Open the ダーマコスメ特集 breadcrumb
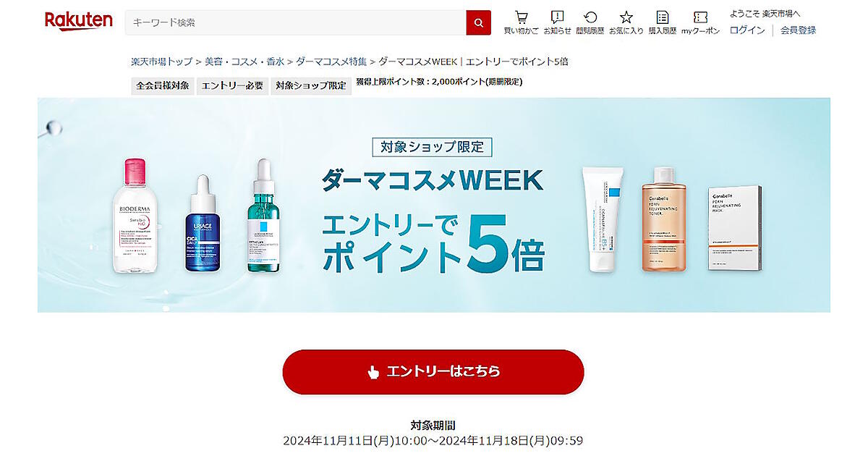 331,62
